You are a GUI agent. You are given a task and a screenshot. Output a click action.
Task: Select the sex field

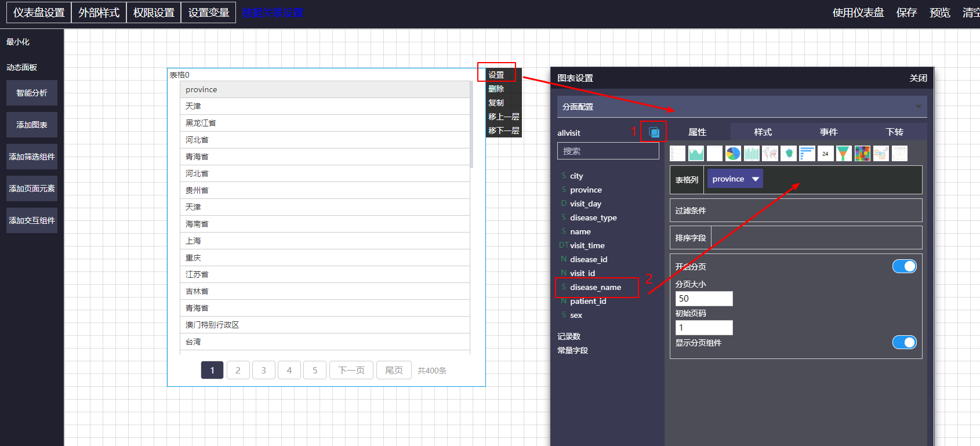pyautogui.click(x=576, y=315)
